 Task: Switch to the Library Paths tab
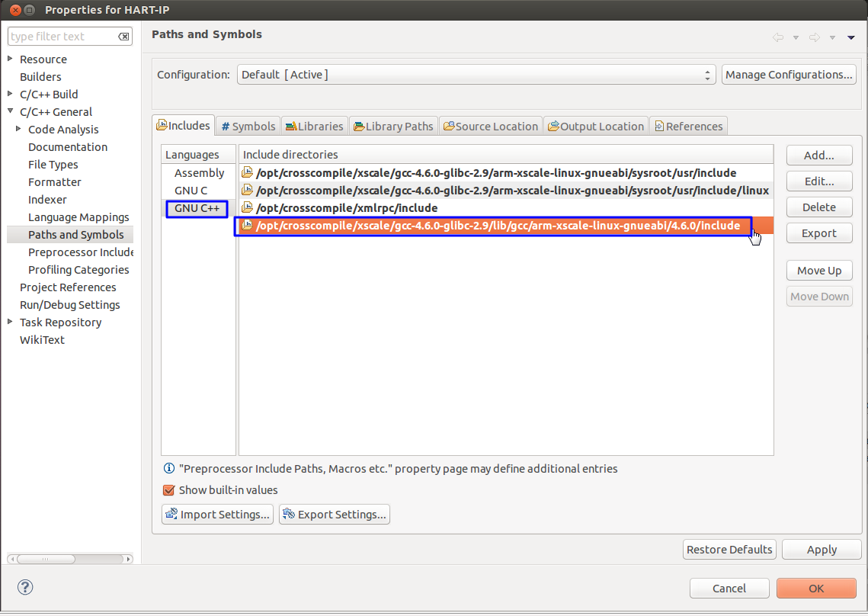point(393,125)
